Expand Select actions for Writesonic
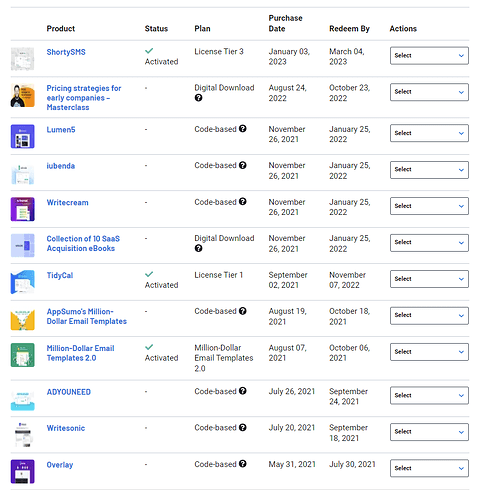This screenshot has width=488, height=500. click(x=429, y=432)
